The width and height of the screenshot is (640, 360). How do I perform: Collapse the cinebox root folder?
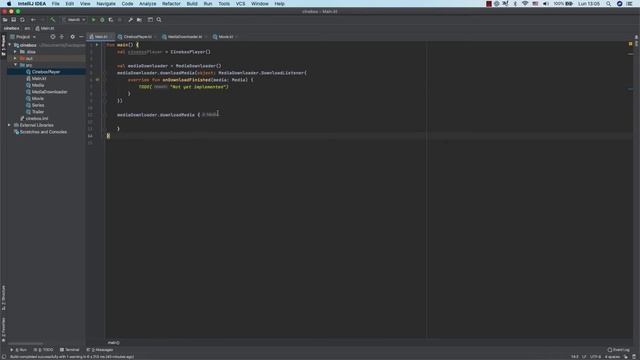click(x=10, y=45)
